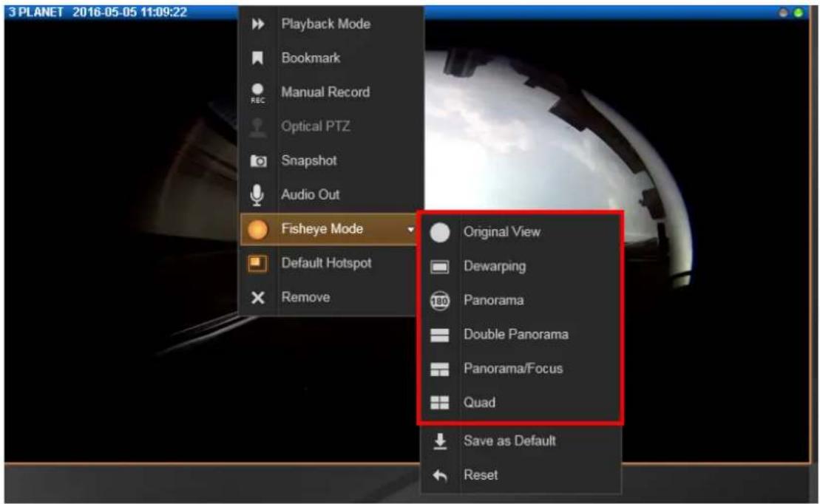
Task: Start Manual Record from the menu
Action: click(331, 92)
